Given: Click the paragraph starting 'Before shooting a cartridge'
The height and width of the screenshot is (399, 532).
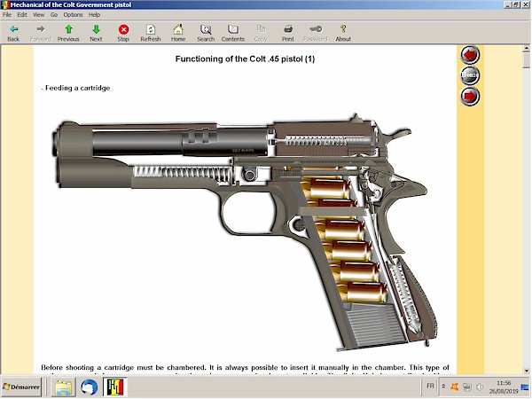Looking at the screenshot, I should pyautogui.click(x=245, y=371).
